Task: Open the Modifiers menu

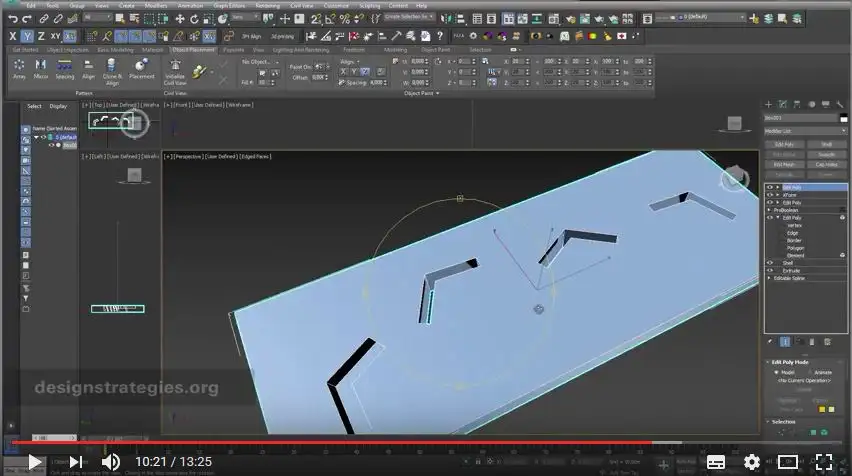Action: tap(156, 5)
